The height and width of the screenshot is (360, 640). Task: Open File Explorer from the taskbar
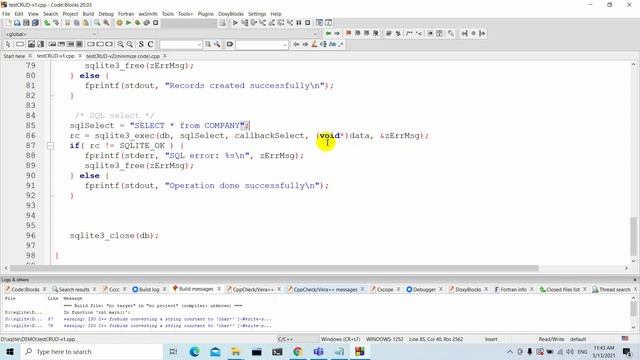(x=236, y=351)
